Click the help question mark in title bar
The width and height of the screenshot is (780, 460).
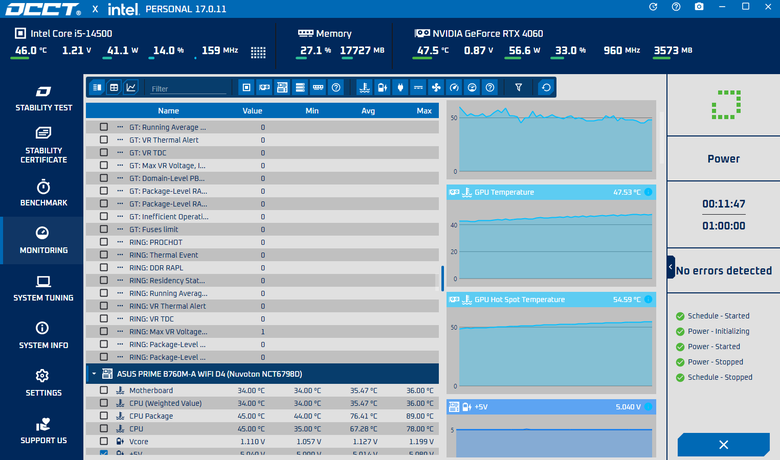pos(676,7)
